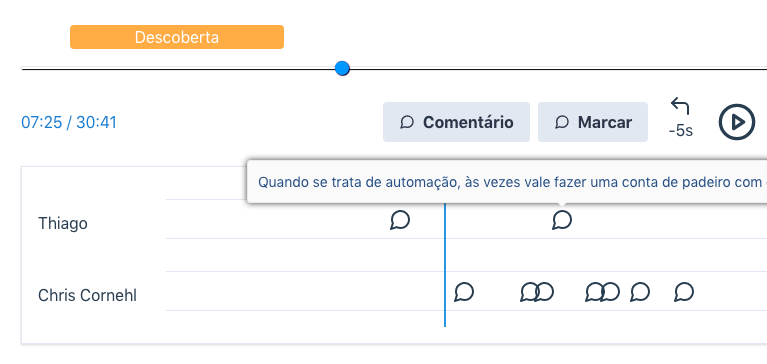Screen dimensions: 767x364
Task: Add a comment with the Comentário button
Action: (x=456, y=122)
